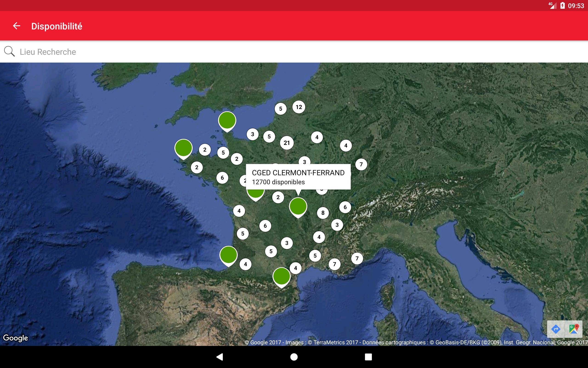Viewport: 588px width, 368px height.
Task: Expand cluster 4 right of the Spanish-border pin
Action: [245, 264]
